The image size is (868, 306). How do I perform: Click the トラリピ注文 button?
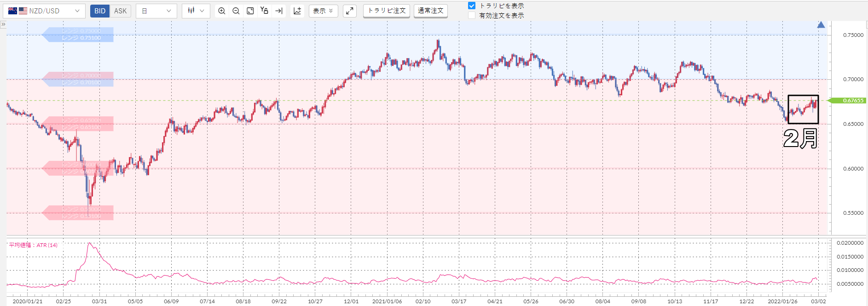pyautogui.click(x=387, y=11)
